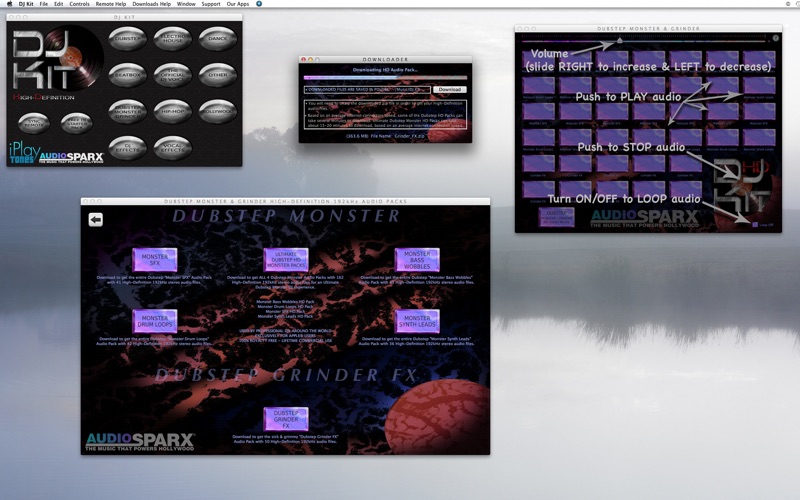The width and height of the screenshot is (800, 500).
Task: Click the download progress bar
Action: tap(385, 78)
